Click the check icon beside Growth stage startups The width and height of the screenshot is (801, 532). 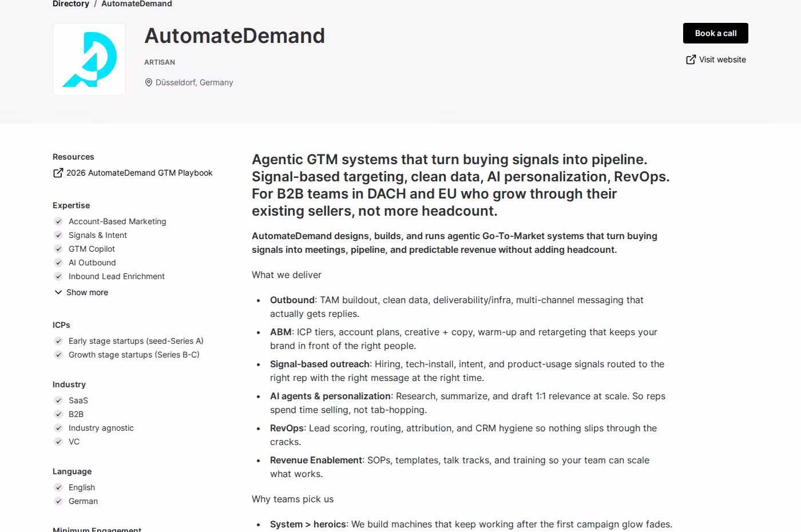(58, 355)
